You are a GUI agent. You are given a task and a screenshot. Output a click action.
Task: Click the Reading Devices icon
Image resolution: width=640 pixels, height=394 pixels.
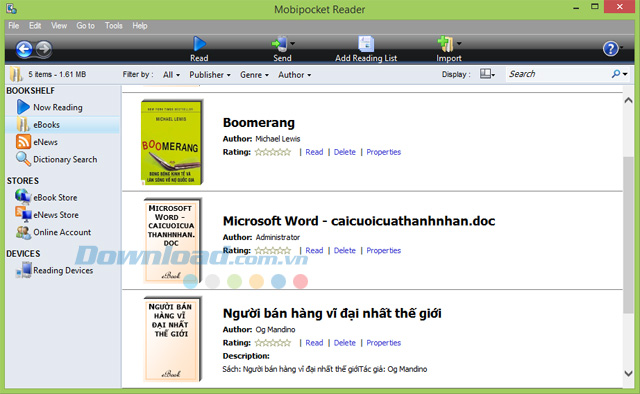(x=23, y=270)
